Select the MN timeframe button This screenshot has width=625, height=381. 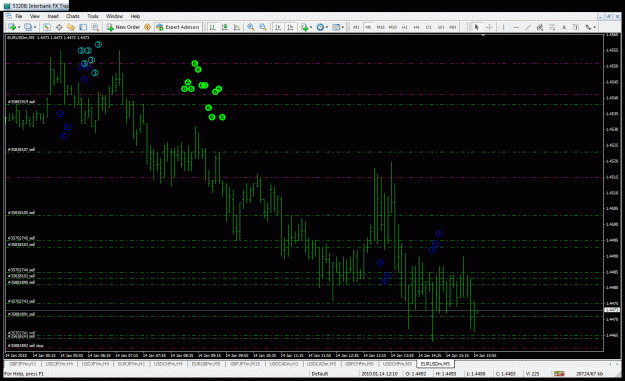[453, 27]
